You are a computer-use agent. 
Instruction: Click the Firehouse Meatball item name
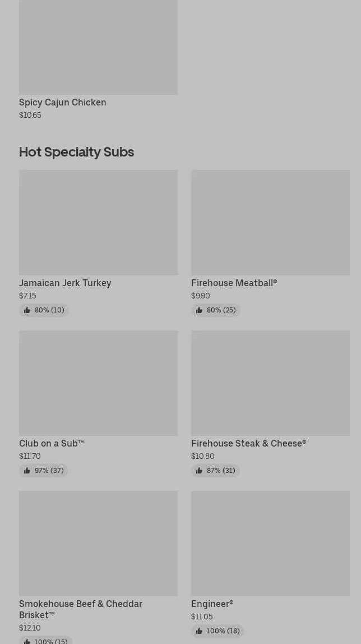(x=234, y=283)
